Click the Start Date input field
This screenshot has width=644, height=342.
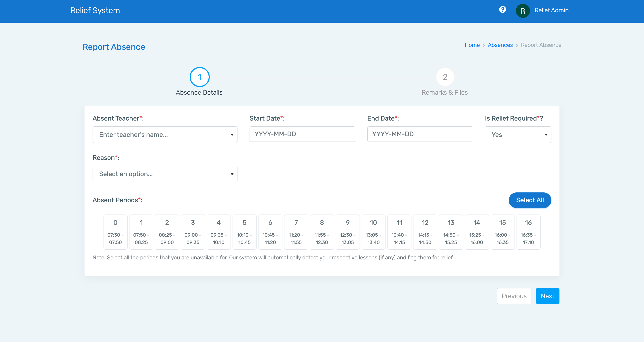(302, 134)
